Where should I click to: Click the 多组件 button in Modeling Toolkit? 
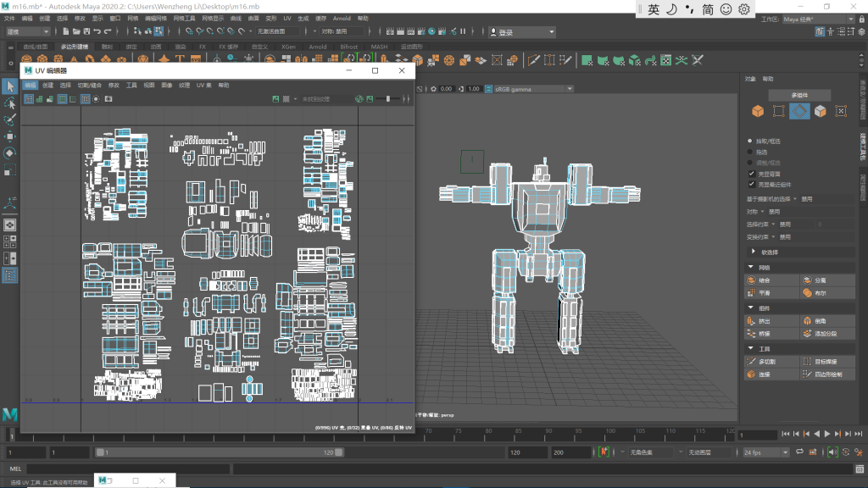click(x=799, y=95)
